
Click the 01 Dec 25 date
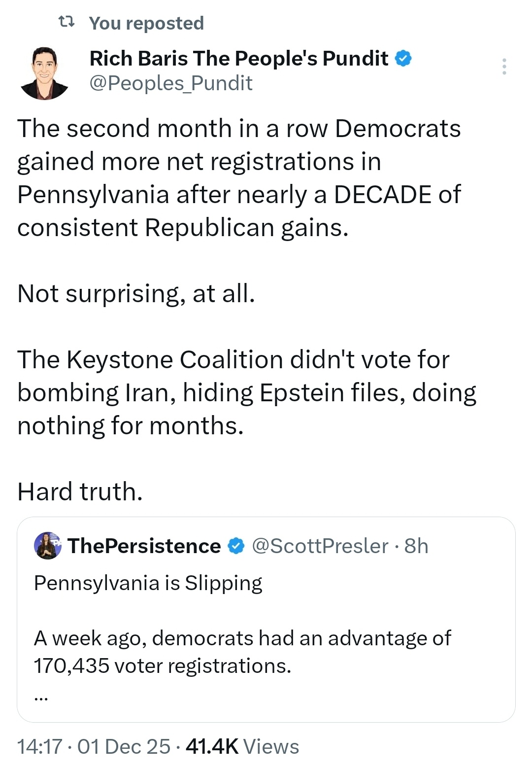[x=124, y=746]
